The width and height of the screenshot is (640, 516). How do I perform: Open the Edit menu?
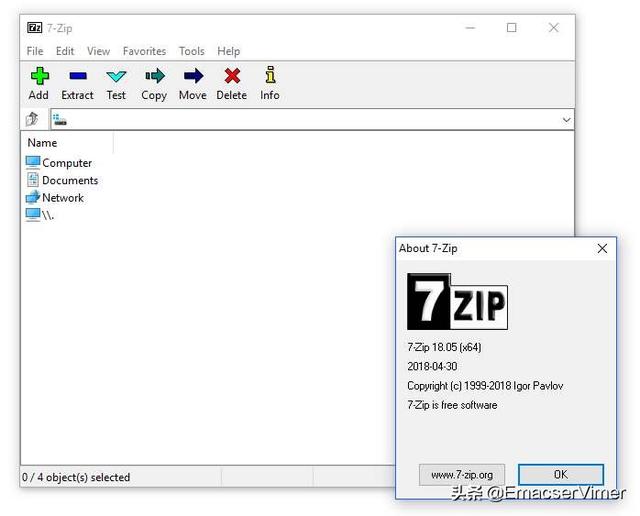[65, 51]
